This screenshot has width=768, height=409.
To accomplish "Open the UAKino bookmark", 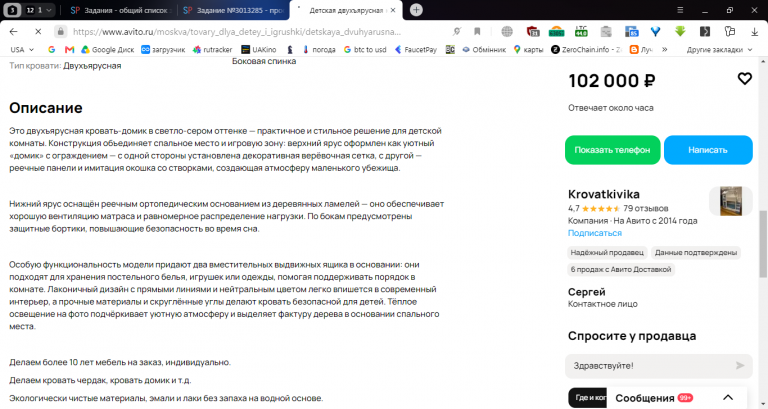I will (259, 49).
